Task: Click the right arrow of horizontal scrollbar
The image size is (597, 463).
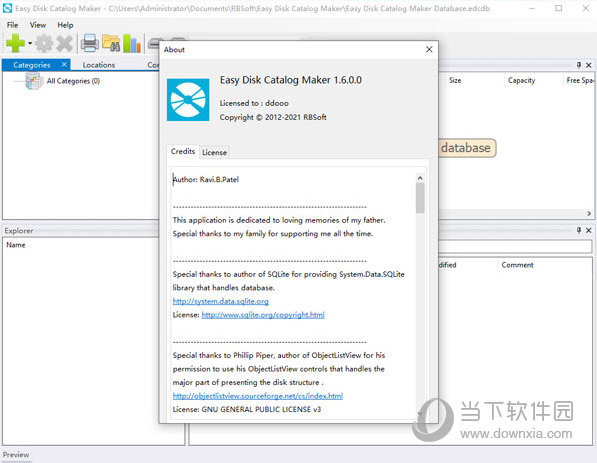Action: [x=589, y=214]
